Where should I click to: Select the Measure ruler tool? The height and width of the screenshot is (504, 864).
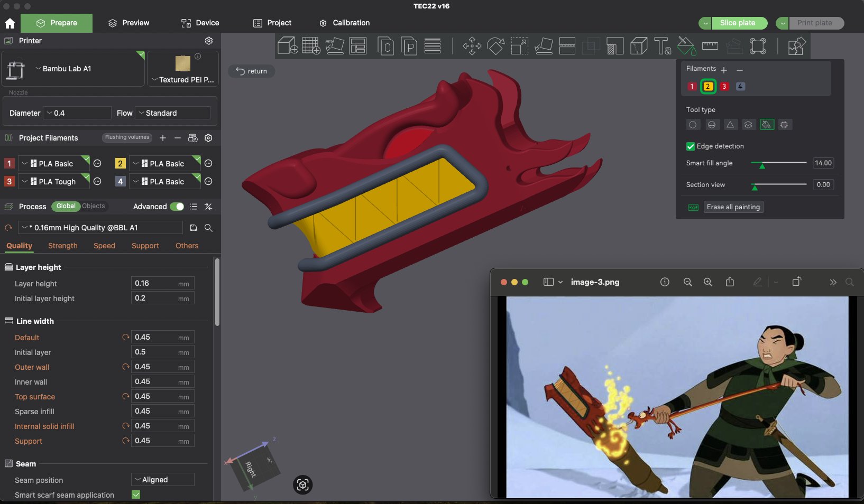point(710,46)
